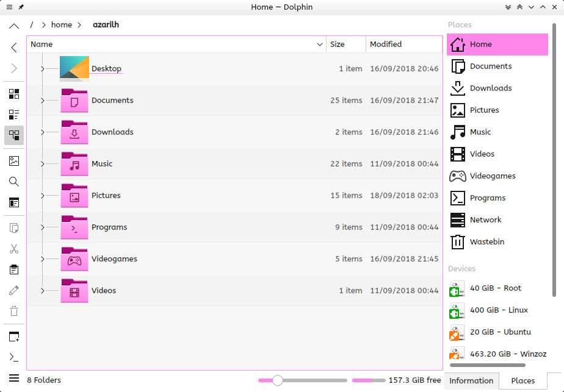Open the bottom hamburger control menu

(14, 378)
